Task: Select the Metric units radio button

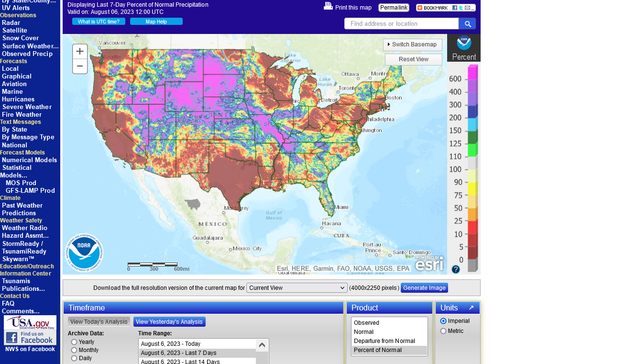Action: [443, 331]
